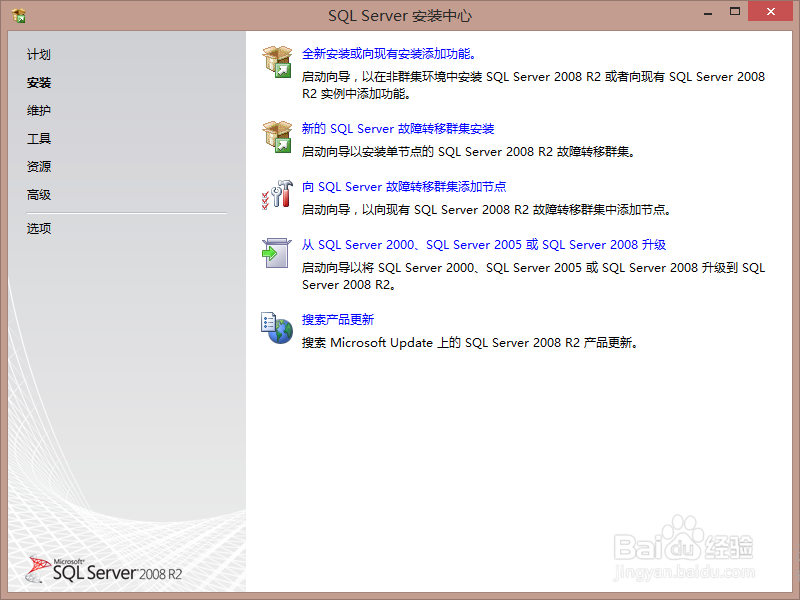Click description text starting 启动向导以将 SQL Server 2000

coord(533,276)
